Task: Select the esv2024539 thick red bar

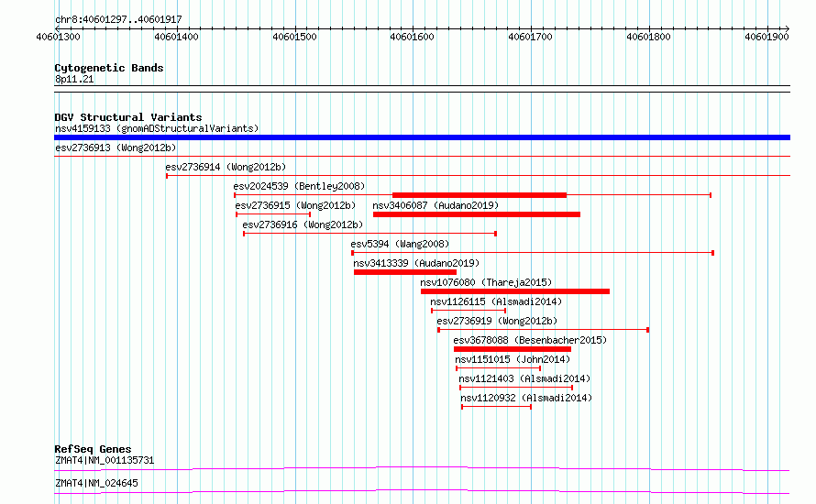Action: coord(480,195)
